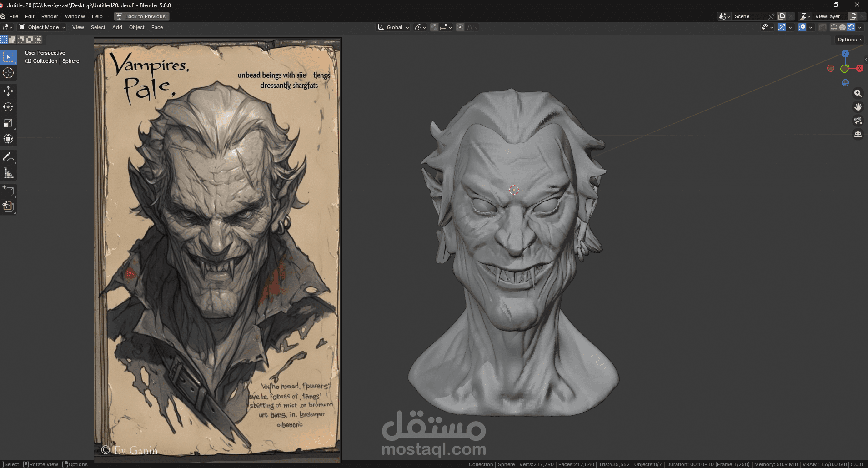
Task: Open the Edit menu
Action: click(x=30, y=16)
